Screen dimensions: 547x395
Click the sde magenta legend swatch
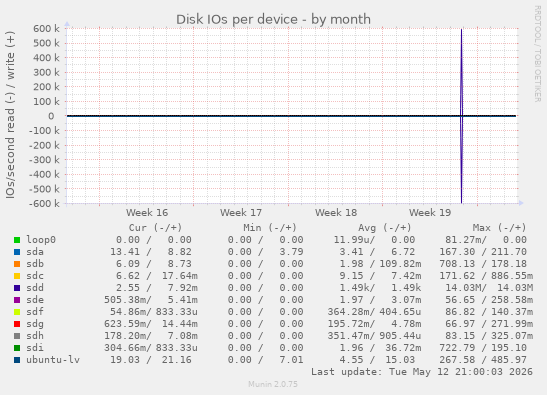pyautogui.click(x=17, y=300)
